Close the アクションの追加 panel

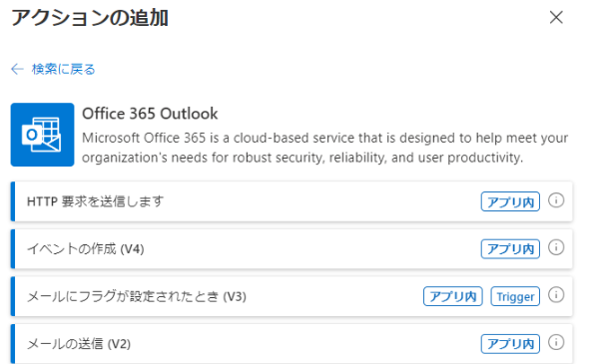(556, 17)
